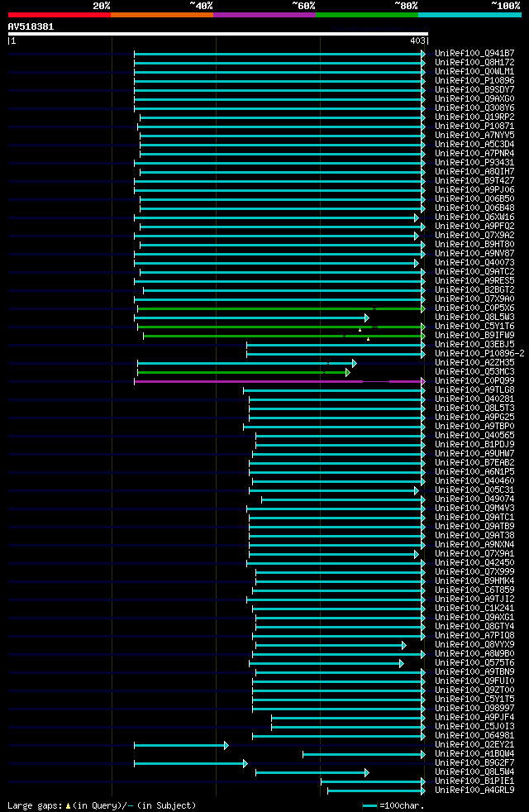This screenshot has width=529, height=812.
Task: Click the UniRef100_P10871 label
Action: click(x=474, y=127)
